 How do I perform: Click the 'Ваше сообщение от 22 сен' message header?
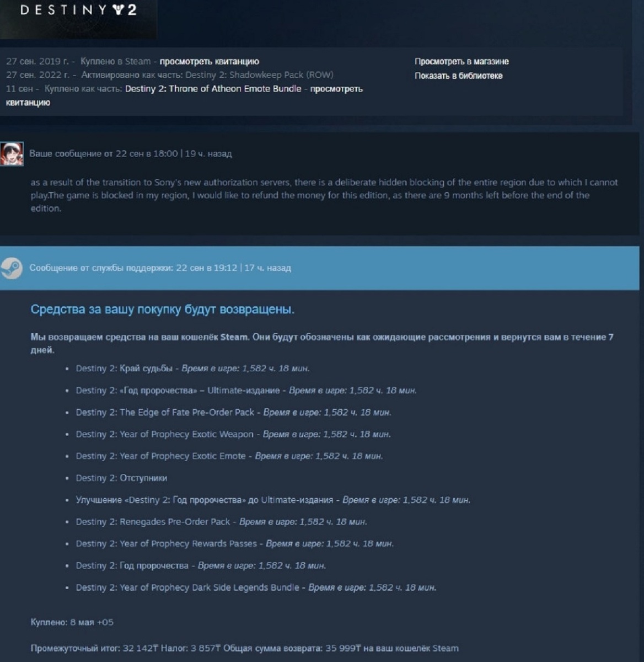131,154
